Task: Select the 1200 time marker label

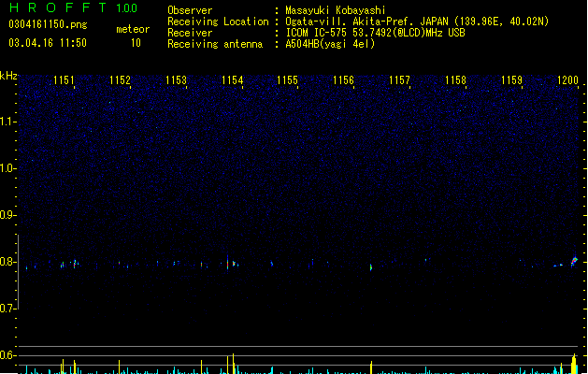Action: tap(567, 79)
